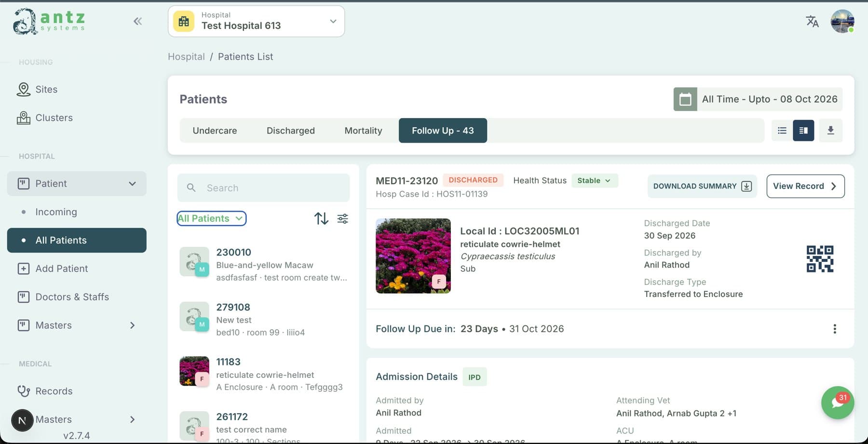Screen dimensions: 868x444
Task: Open the user profile avatar
Action: point(842,21)
